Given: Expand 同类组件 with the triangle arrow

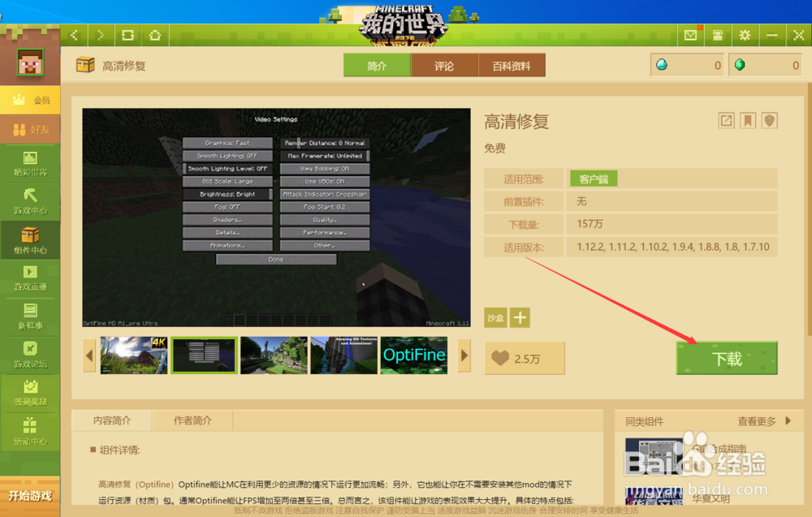Looking at the screenshot, I should [x=788, y=420].
